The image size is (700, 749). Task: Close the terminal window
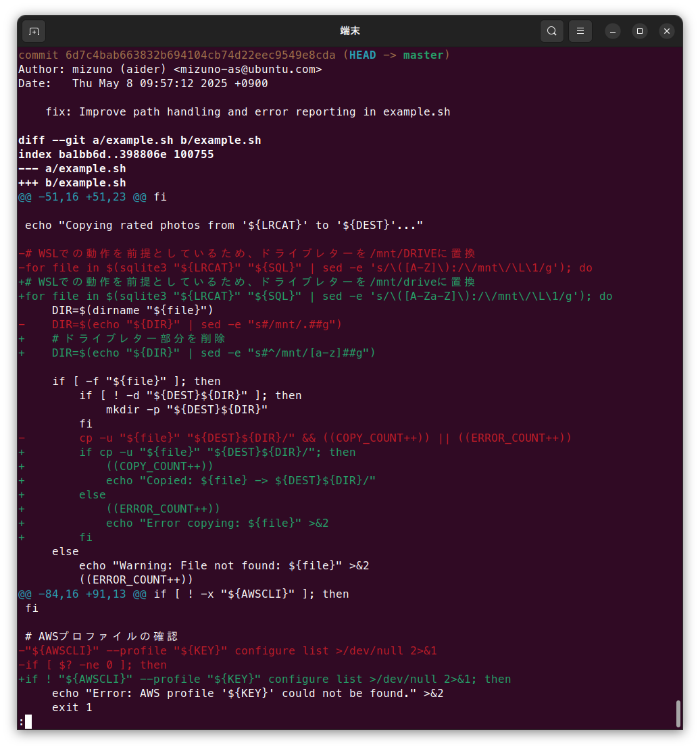(667, 31)
